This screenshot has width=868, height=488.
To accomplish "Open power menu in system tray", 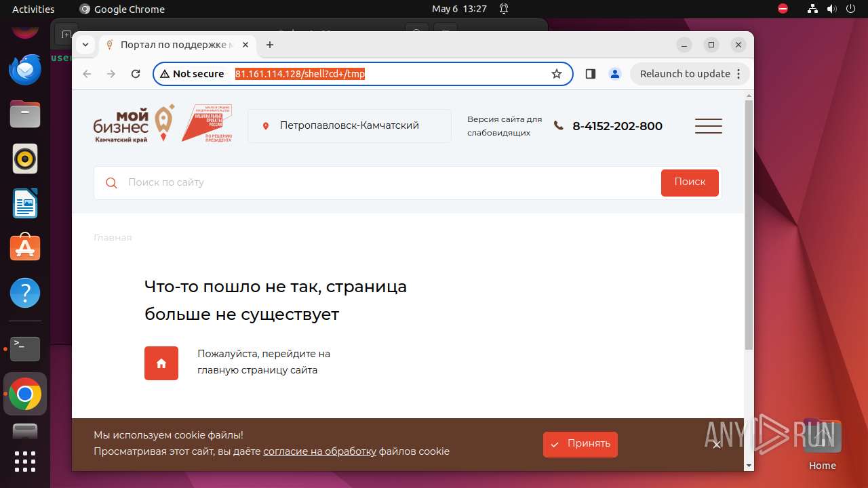I will (x=851, y=9).
